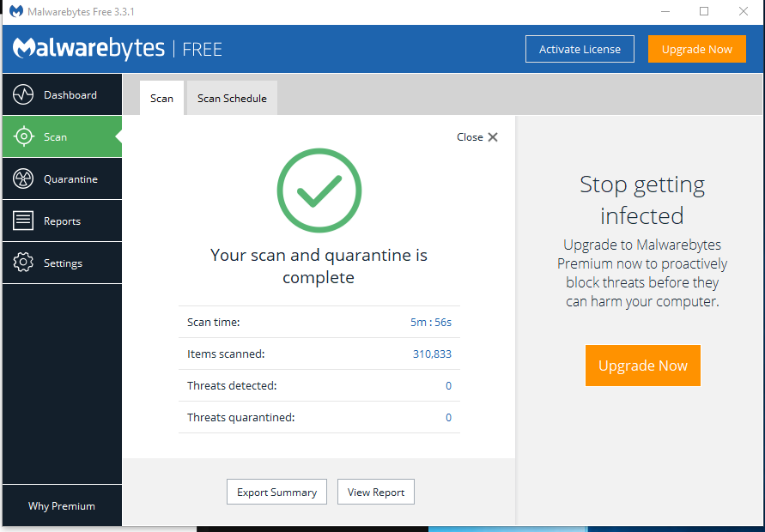Click the 'Scan time:' label
This screenshot has height=532, width=765.
click(x=213, y=322)
